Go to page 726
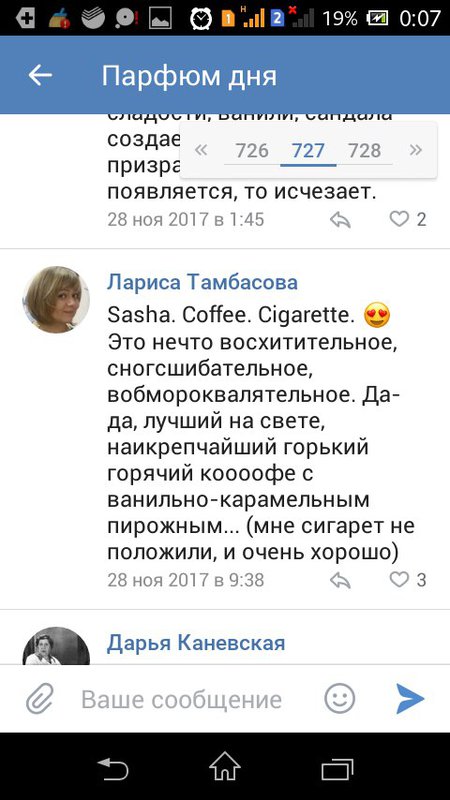The image size is (450, 800). [252, 151]
